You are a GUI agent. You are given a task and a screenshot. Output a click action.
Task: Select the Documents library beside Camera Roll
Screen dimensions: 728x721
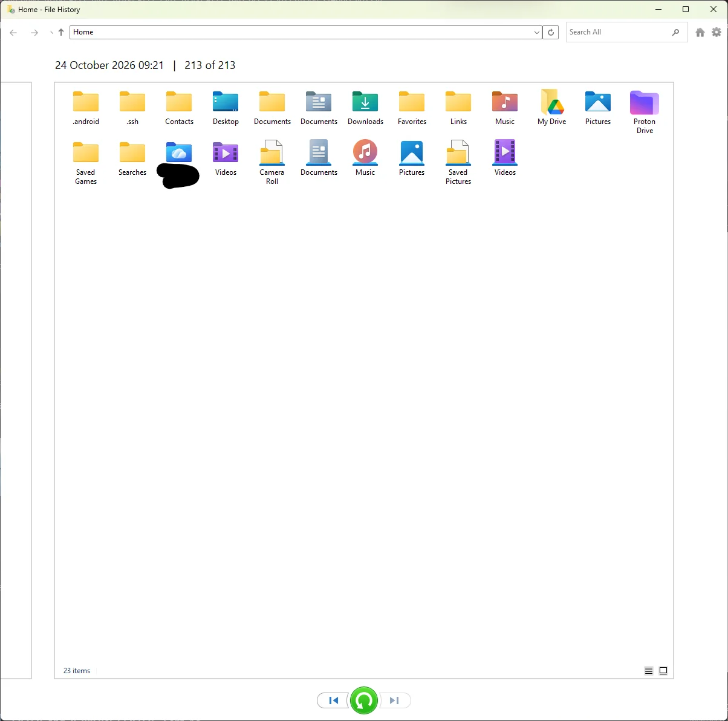pos(319,158)
